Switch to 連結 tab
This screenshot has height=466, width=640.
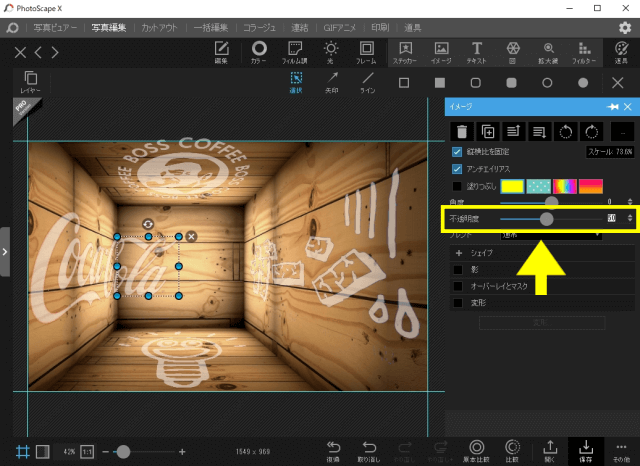pyautogui.click(x=300, y=28)
